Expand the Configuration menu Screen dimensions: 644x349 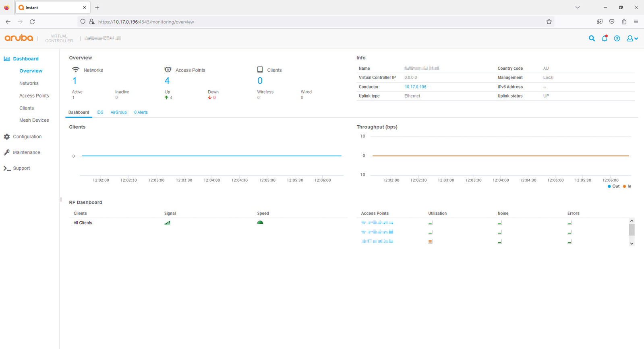27,137
